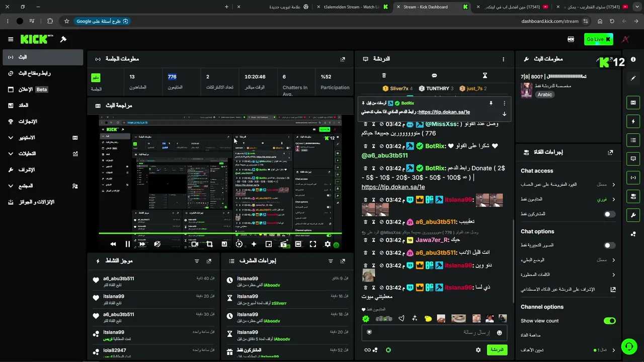
Task: Pop out the إجراءات المشرف panel
Action: (x=343, y=261)
